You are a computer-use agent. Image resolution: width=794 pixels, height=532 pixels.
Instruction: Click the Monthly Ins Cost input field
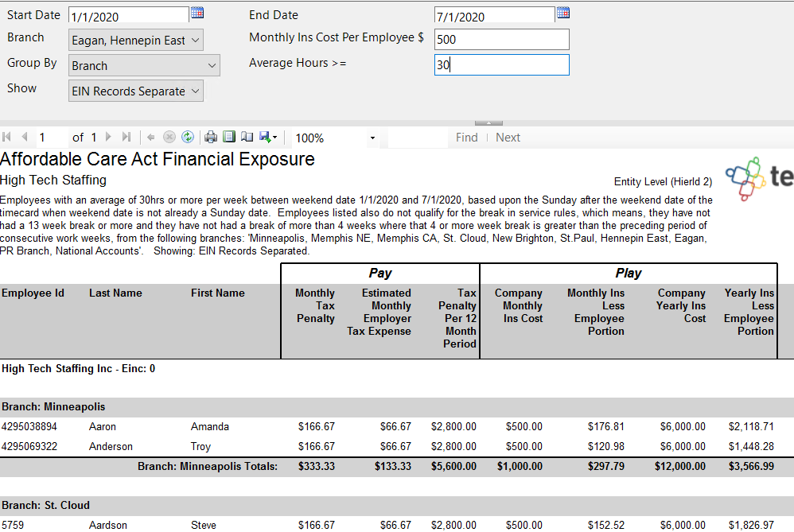(x=501, y=39)
